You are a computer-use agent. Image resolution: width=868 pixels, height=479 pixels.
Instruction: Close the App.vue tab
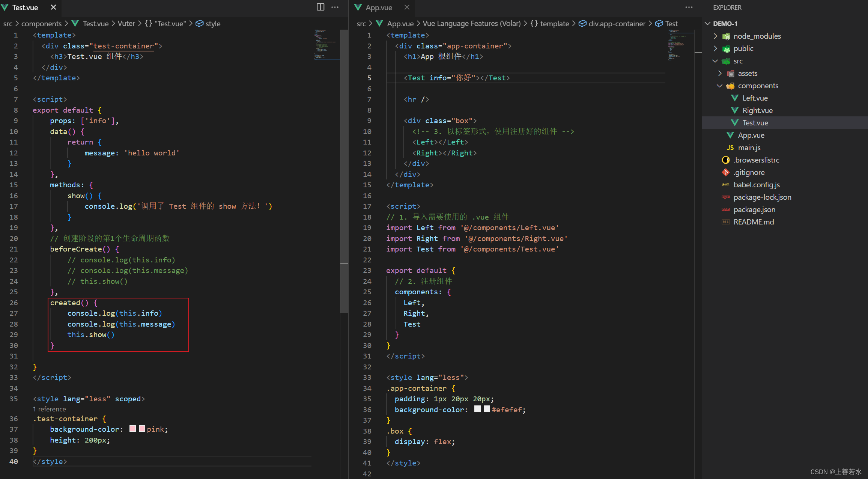(x=407, y=7)
